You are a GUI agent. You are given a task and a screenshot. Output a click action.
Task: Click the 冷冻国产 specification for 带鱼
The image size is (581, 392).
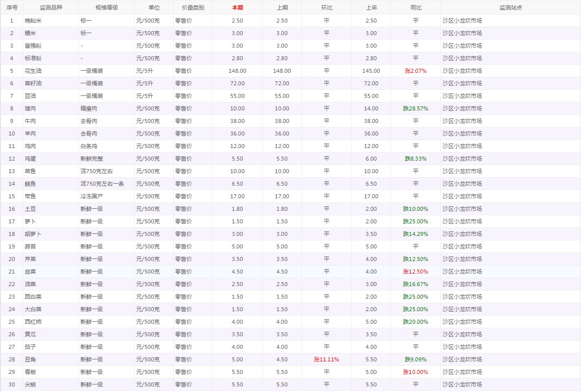point(91,196)
